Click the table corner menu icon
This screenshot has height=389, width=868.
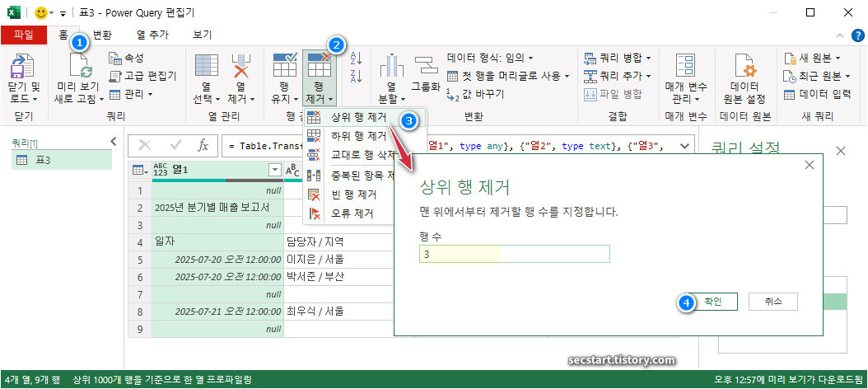click(140, 171)
